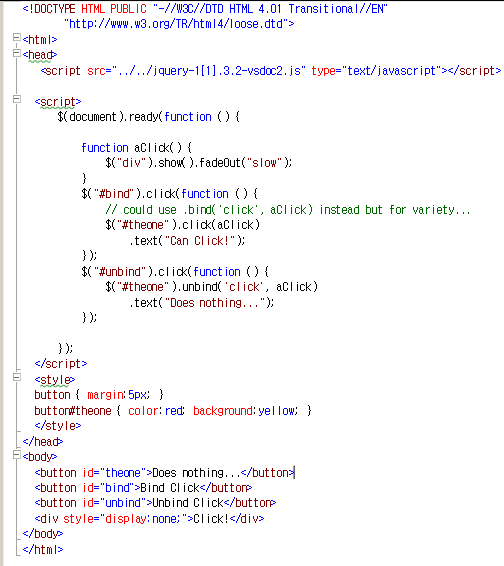Click the $("#theone").click(aClick) line
The width and height of the screenshot is (504, 566).
pyautogui.click(x=183, y=225)
